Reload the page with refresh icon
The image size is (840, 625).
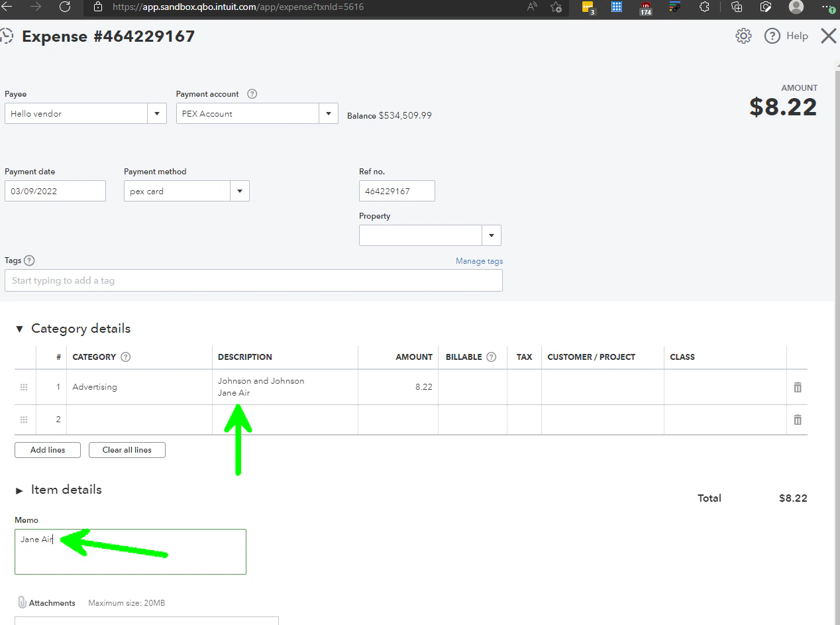click(65, 7)
